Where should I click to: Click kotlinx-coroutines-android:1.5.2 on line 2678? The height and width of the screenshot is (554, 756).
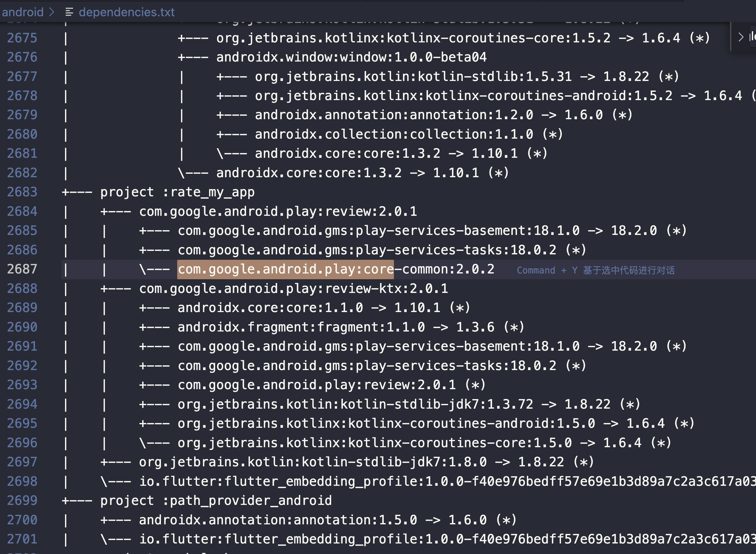coord(505,96)
